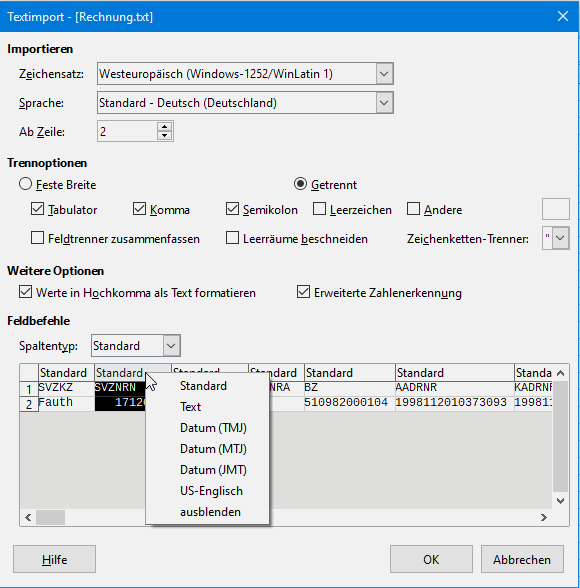Screen dimensions: 580x588
Task: Select the Standard column header above BZ
Action: click(x=350, y=373)
